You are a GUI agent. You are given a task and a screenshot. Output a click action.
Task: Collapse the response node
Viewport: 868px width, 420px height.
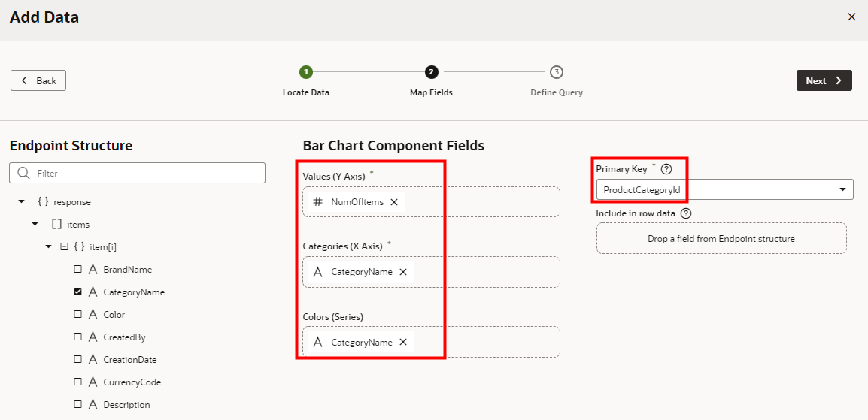click(x=22, y=201)
